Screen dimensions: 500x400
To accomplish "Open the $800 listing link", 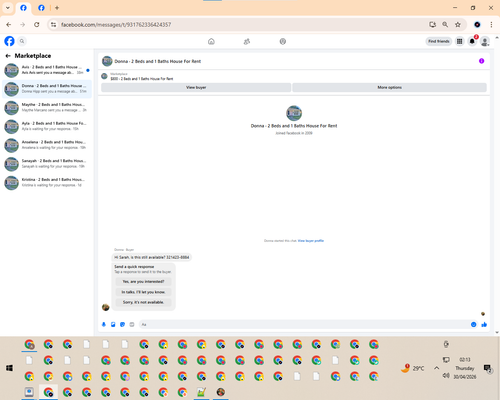I will 142,79.
